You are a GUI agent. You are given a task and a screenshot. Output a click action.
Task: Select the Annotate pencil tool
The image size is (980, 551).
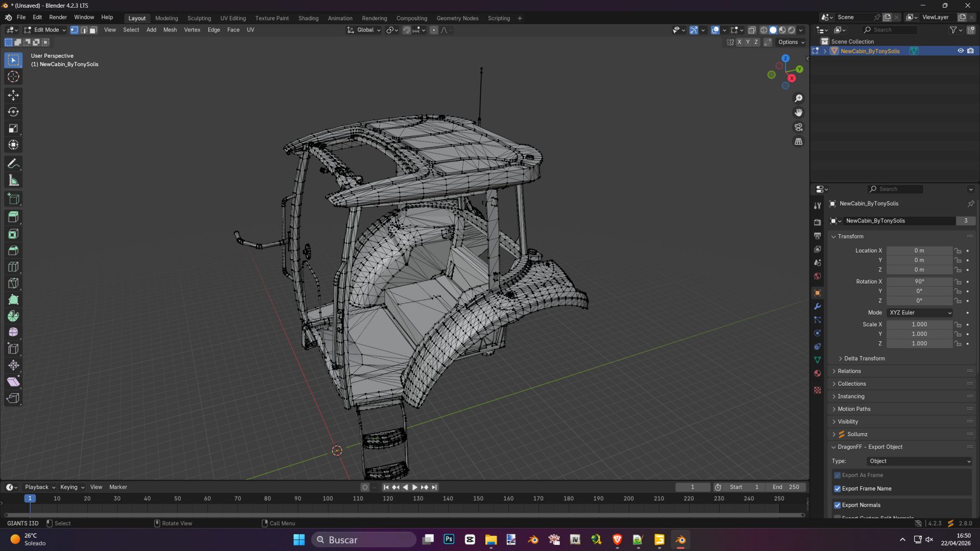pos(13,164)
